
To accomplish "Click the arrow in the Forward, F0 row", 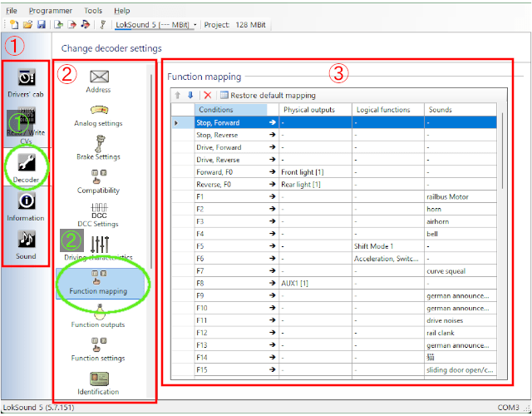I will point(271,172).
